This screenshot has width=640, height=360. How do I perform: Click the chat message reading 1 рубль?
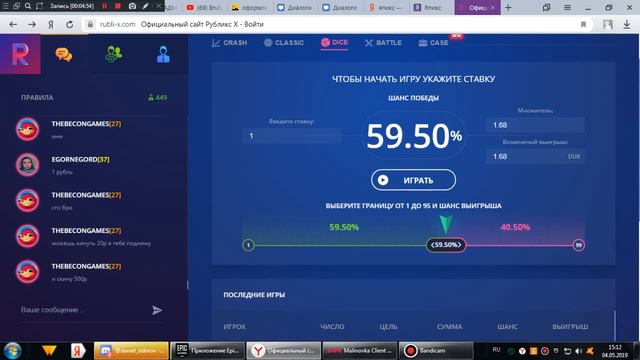click(62, 172)
